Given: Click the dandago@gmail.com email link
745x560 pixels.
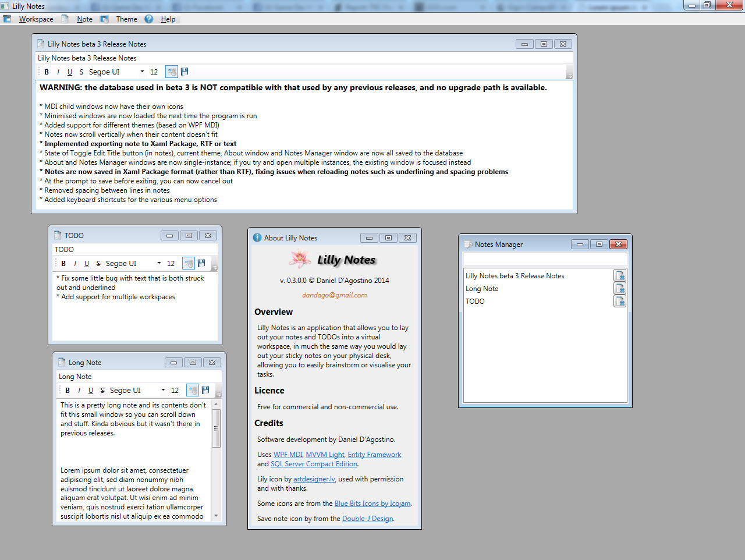Looking at the screenshot, I should pyautogui.click(x=334, y=295).
